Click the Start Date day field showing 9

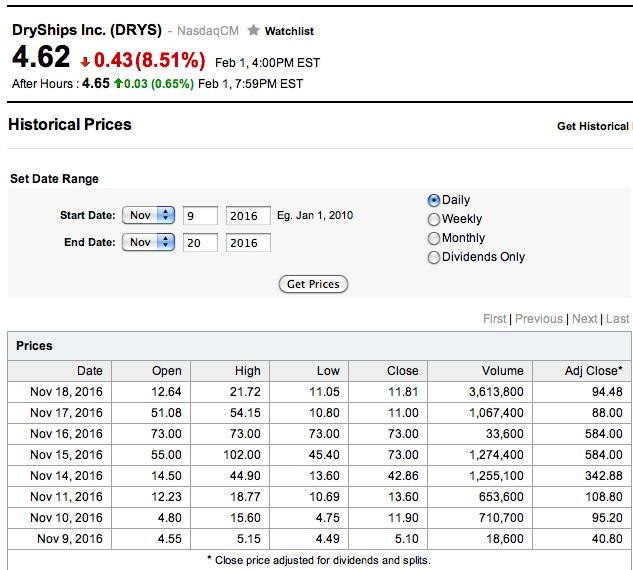pyautogui.click(x=200, y=216)
